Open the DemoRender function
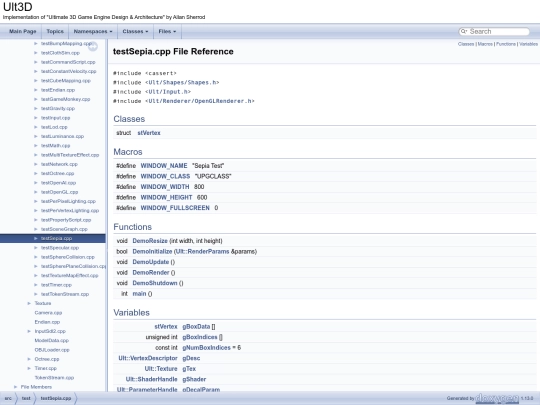Viewport: 540px width, 405px height. tap(151, 273)
